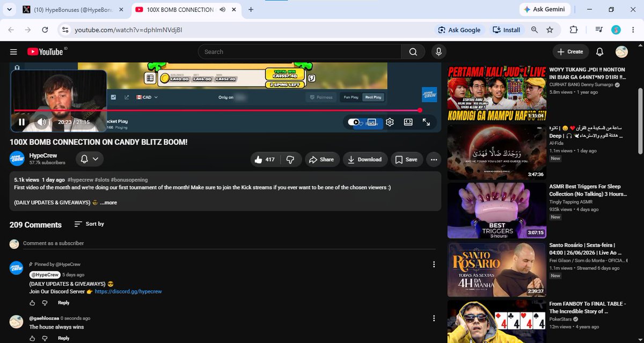The height and width of the screenshot is (343, 644).
Task: Download the video
Action: click(x=364, y=159)
